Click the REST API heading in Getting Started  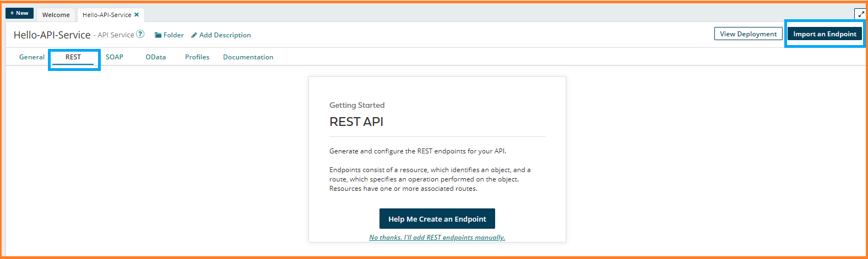click(356, 122)
